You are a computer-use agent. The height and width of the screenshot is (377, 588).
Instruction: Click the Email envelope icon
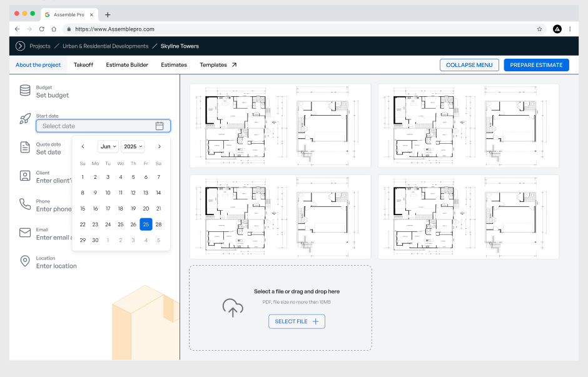25,233
